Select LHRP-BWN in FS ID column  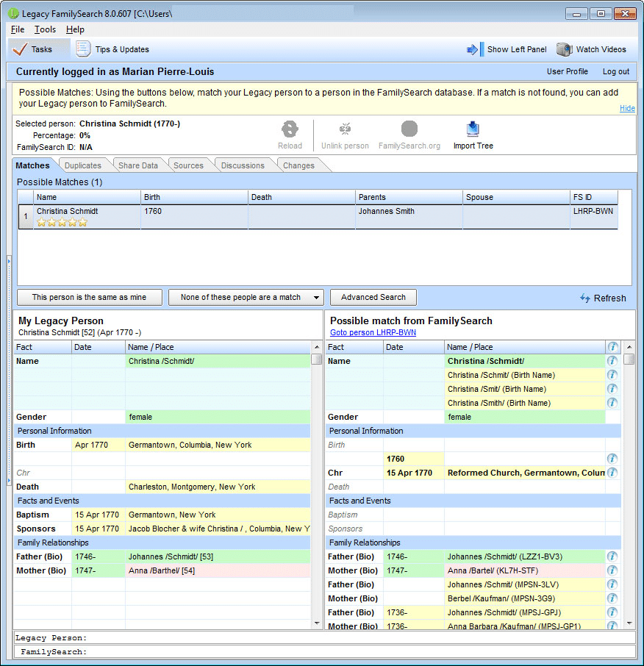pyautogui.click(x=593, y=211)
